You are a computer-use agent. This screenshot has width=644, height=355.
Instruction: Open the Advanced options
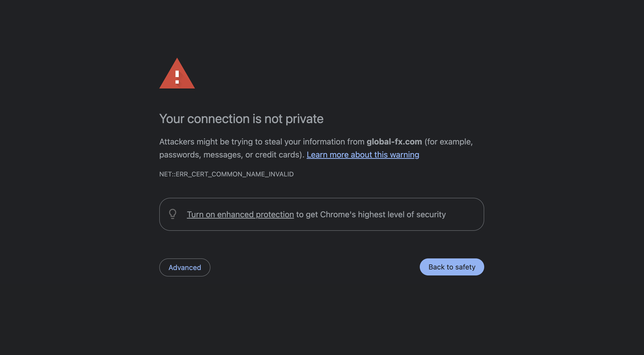(185, 267)
